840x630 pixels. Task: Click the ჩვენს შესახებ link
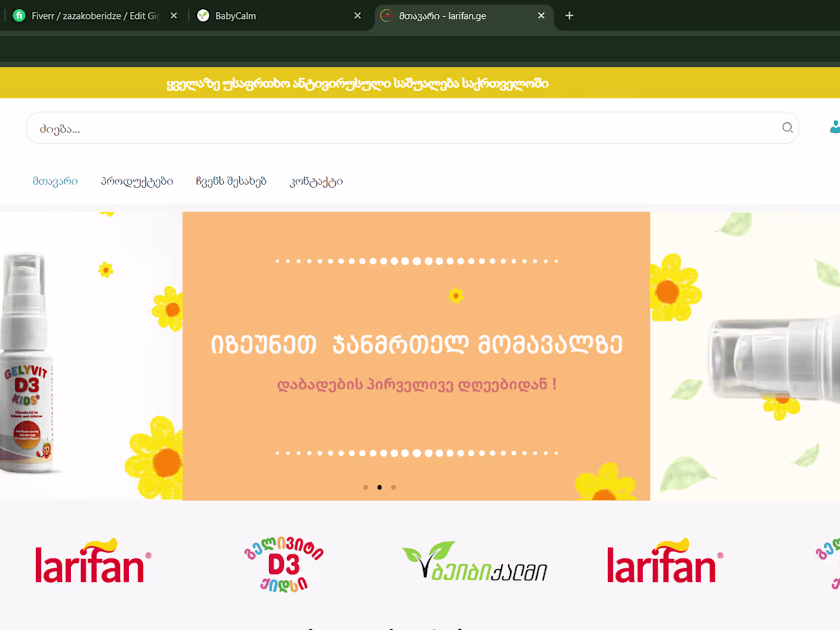pyautogui.click(x=231, y=181)
